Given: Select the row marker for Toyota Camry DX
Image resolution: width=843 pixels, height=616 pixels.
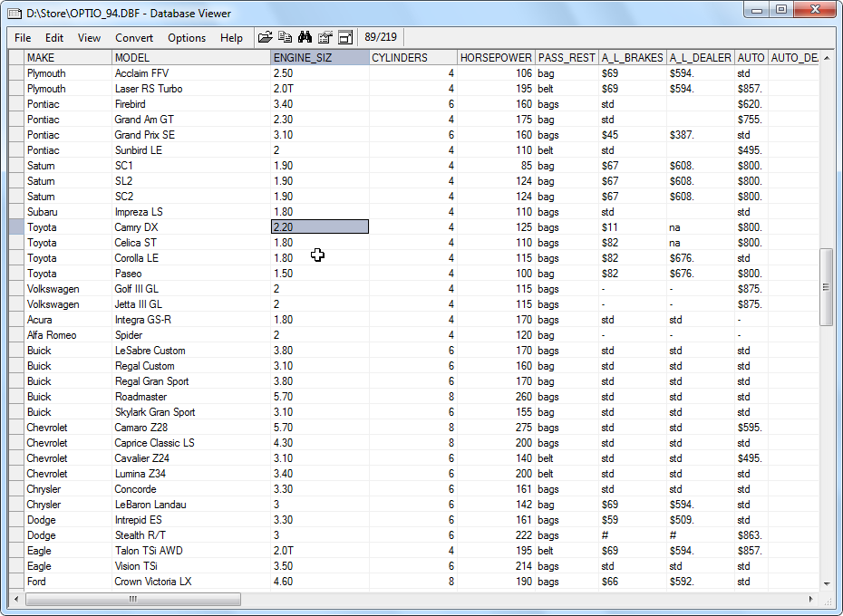Looking at the screenshot, I should (x=16, y=226).
